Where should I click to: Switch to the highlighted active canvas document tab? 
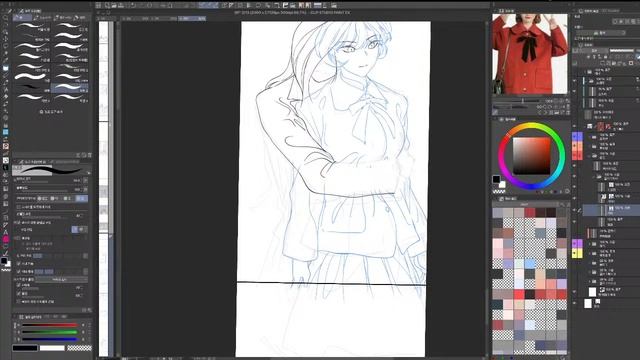tap(192, 19)
